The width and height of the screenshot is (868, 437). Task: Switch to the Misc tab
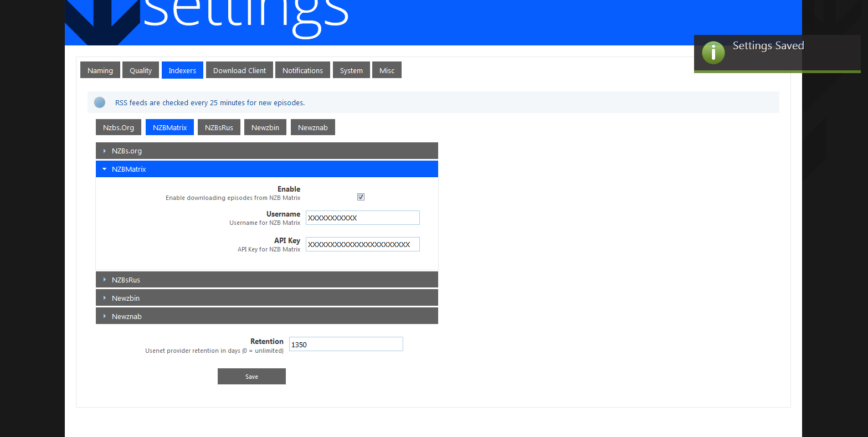(x=387, y=70)
